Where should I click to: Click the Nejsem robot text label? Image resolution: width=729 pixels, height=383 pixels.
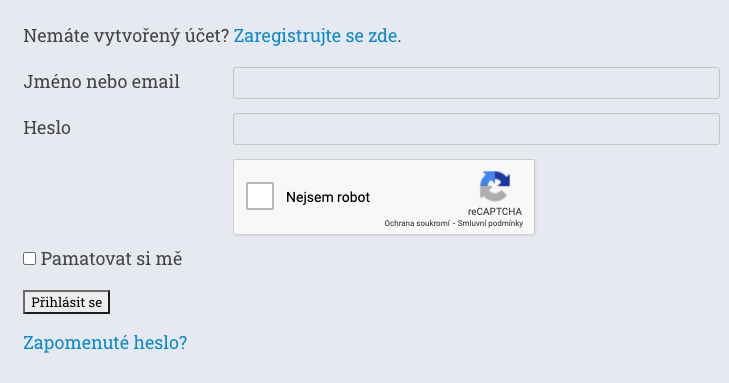click(328, 197)
